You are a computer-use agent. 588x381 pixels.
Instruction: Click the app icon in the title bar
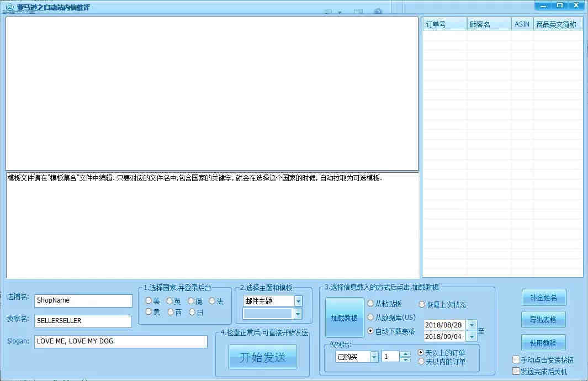coord(9,7)
